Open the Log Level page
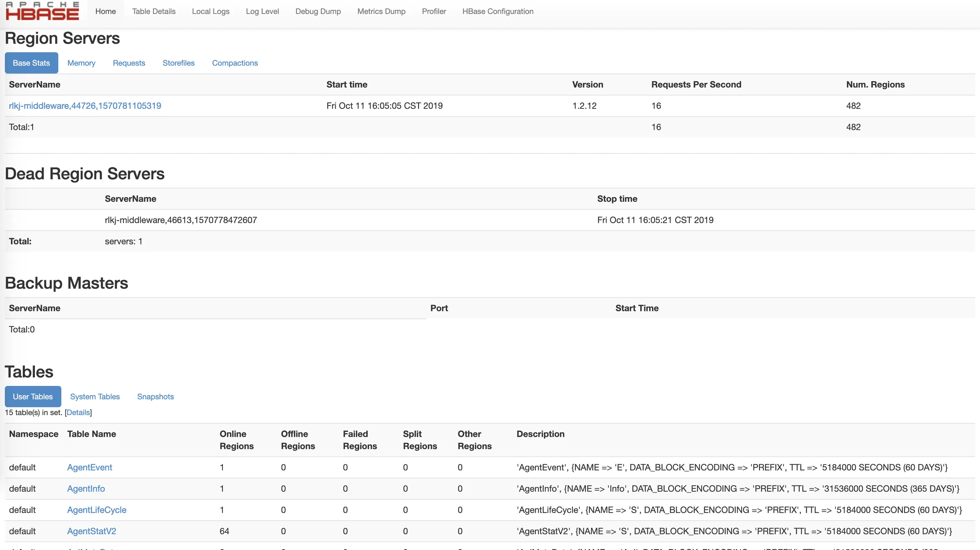The width and height of the screenshot is (980, 550). pyautogui.click(x=262, y=11)
